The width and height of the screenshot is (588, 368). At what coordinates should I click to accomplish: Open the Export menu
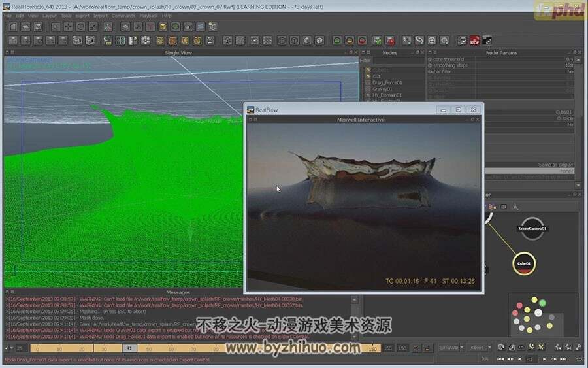point(82,16)
